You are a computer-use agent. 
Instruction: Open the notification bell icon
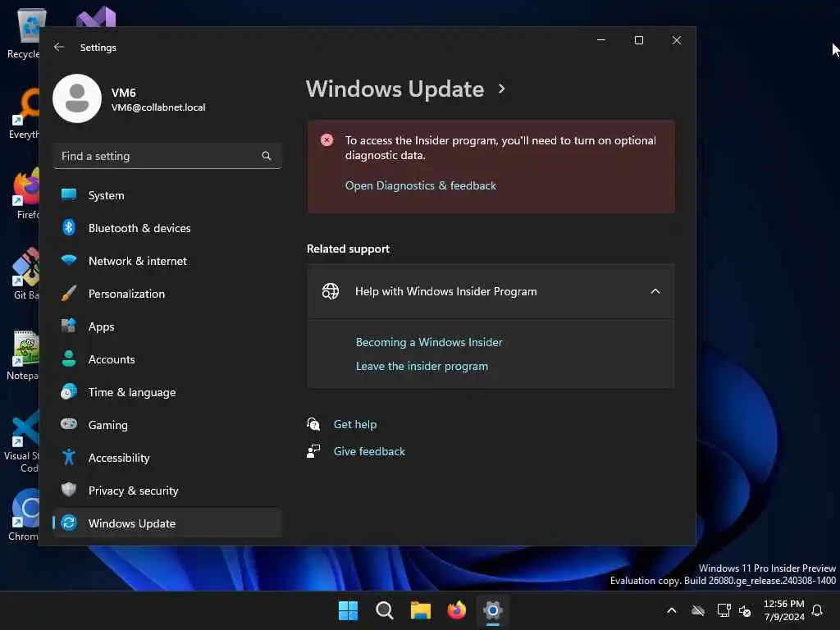pyautogui.click(x=817, y=610)
